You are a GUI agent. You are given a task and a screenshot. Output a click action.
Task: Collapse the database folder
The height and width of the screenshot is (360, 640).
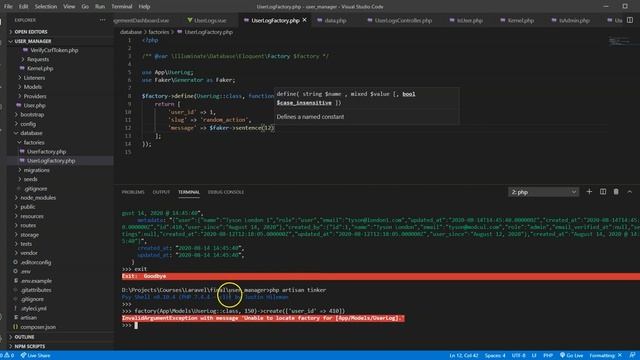click(x=31, y=133)
